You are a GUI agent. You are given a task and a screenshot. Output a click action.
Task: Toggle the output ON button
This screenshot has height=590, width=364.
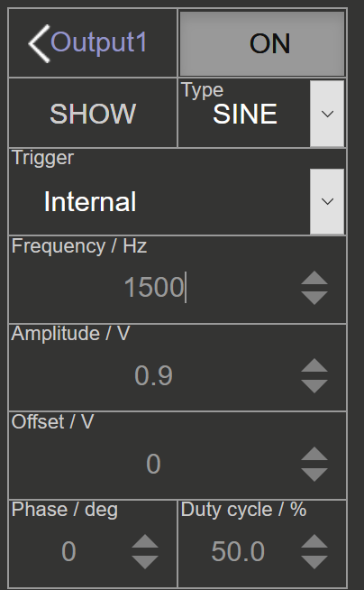(262, 43)
